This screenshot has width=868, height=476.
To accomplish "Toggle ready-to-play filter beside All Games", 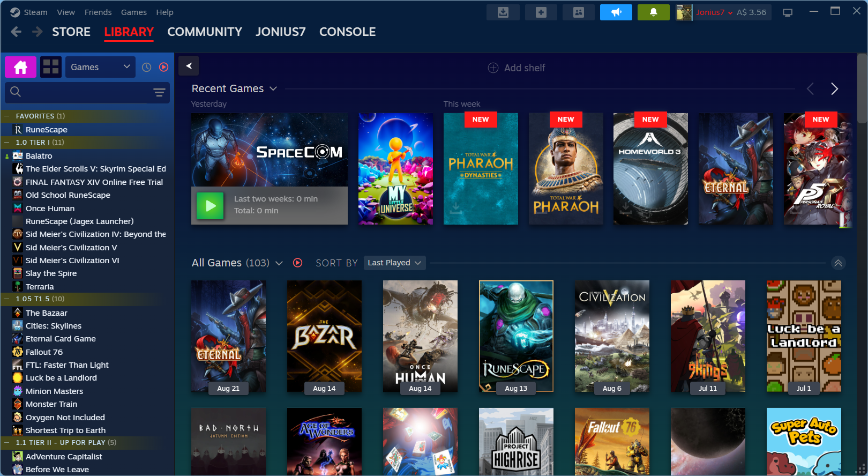I will (297, 263).
